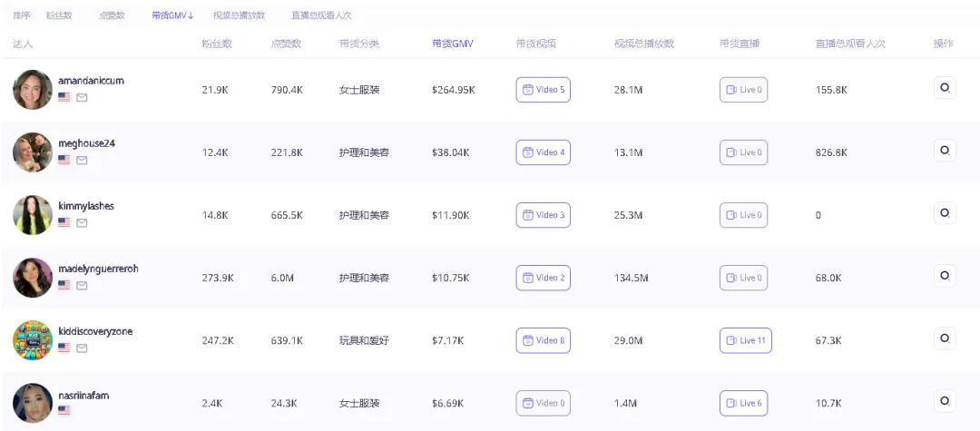This screenshot has height=431, width=980.
Task: Click 826.8K live viewers value
Action: tap(831, 152)
